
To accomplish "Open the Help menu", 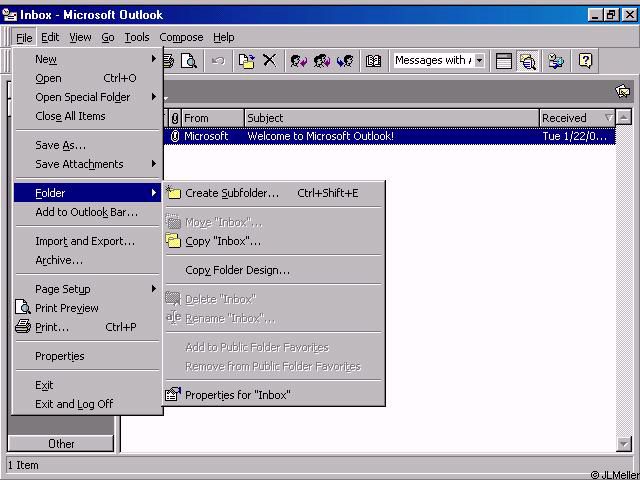I will 224,38.
